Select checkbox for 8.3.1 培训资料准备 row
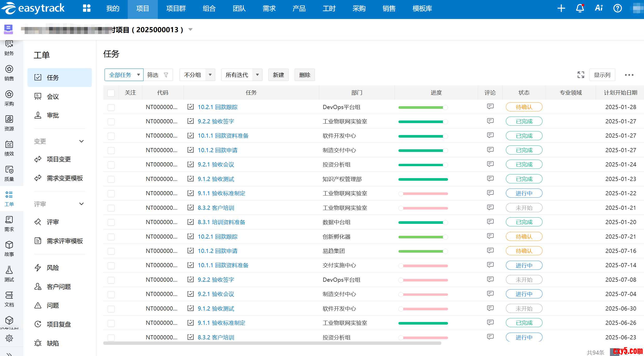The width and height of the screenshot is (644, 356). 111,222
